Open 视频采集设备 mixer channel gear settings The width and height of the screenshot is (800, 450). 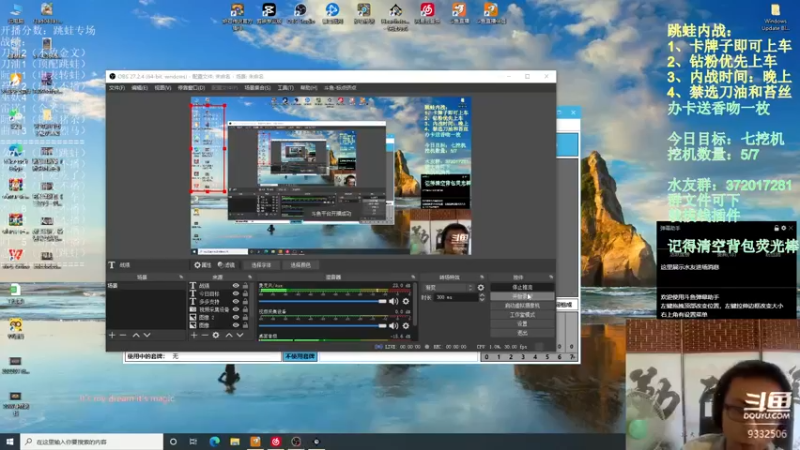point(406,326)
